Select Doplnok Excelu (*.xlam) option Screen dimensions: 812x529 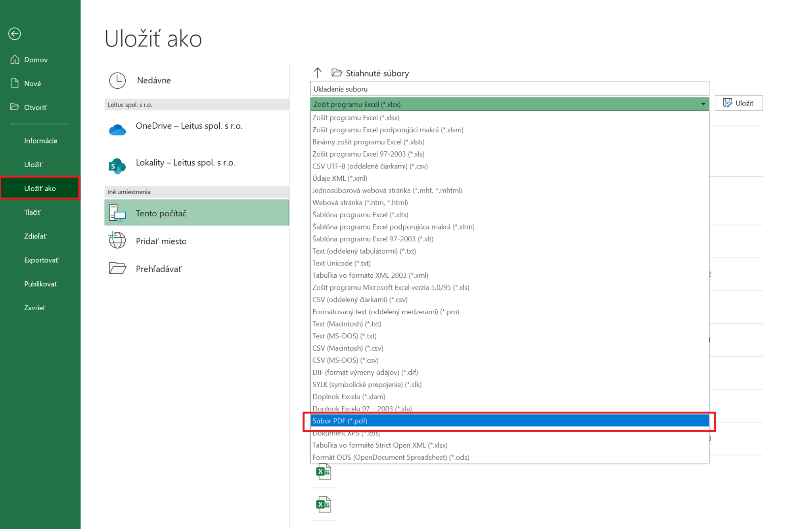[x=509, y=397]
